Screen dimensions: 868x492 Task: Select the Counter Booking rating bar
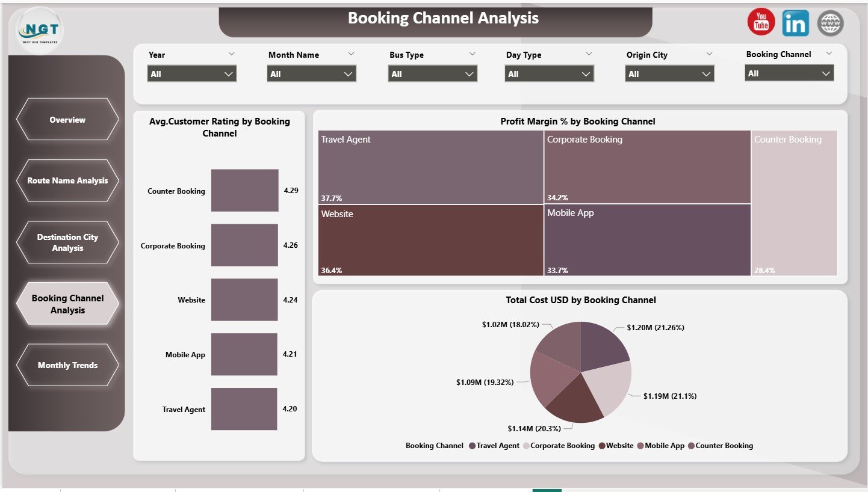244,190
